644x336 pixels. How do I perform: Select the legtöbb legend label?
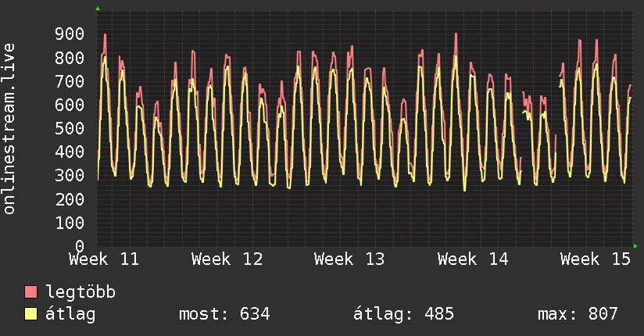tap(80, 292)
